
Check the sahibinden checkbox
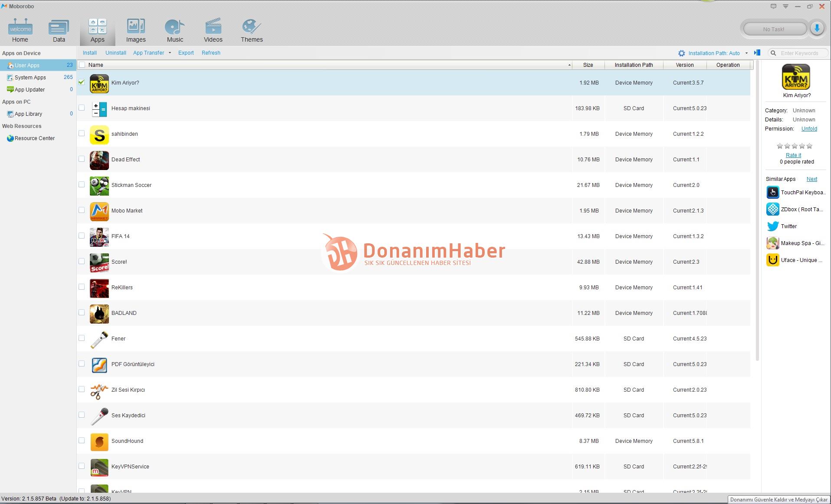(x=82, y=133)
